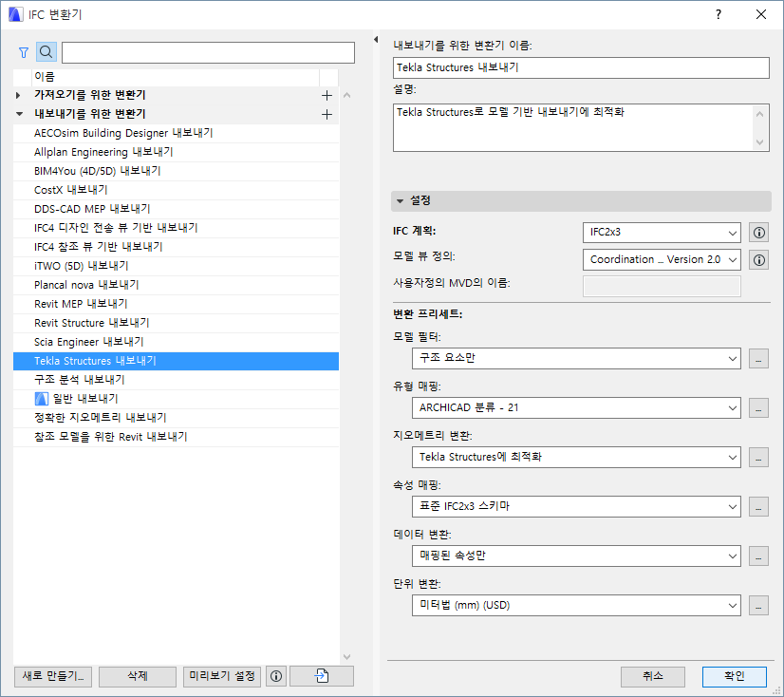Select CostX 내보내기 translator
The image size is (784, 697).
coord(176,190)
